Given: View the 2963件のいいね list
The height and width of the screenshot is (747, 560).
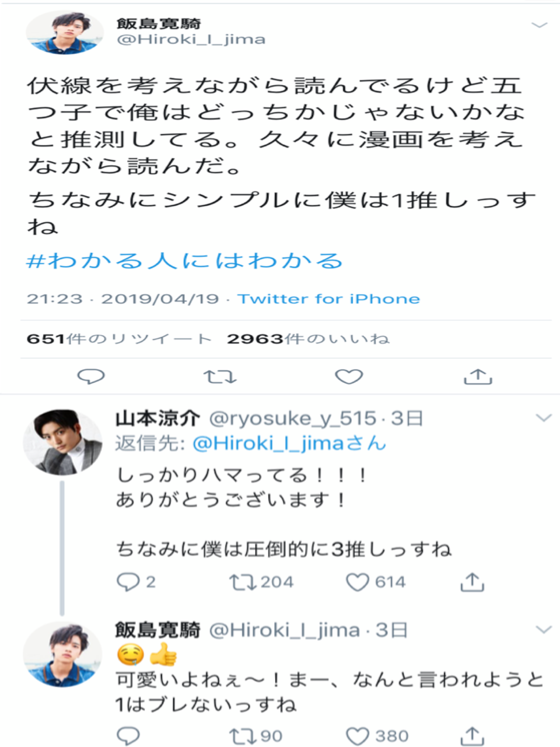Looking at the screenshot, I should 308,339.
